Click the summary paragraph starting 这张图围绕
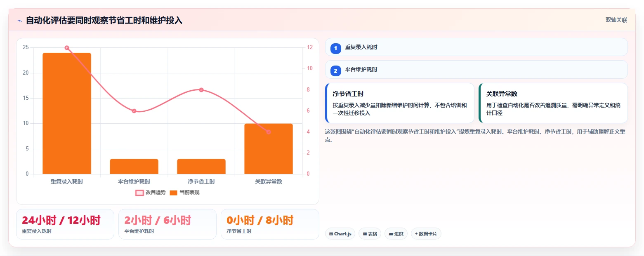 (x=475, y=136)
